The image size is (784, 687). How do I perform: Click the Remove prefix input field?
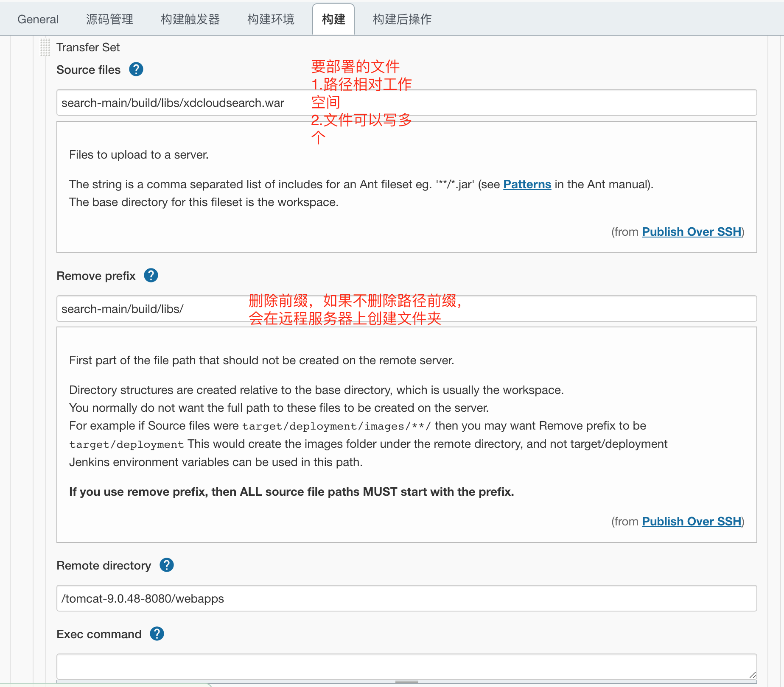pyautogui.click(x=170, y=309)
